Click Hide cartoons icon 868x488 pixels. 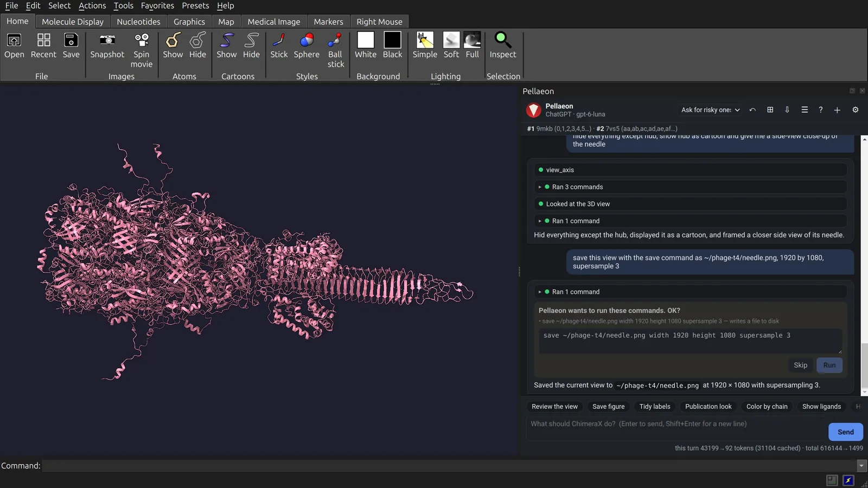coord(251,46)
